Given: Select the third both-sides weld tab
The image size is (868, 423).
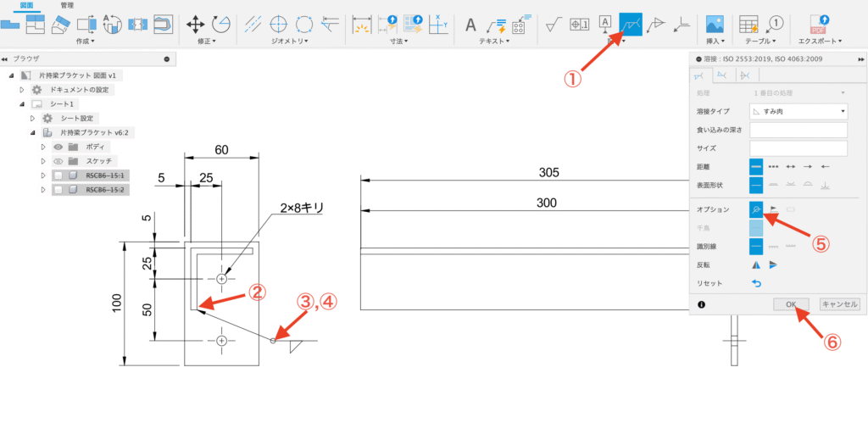Looking at the screenshot, I should (x=746, y=75).
